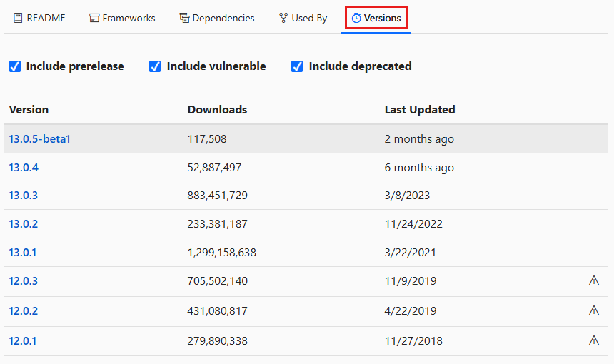Open version 13.0.1 link
614x364 pixels.
(x=23, y=253)
